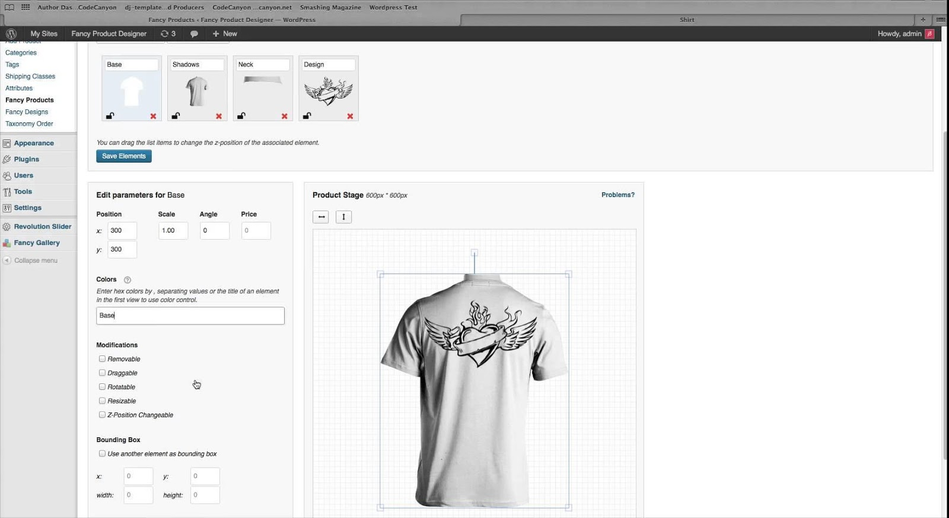
Task: Open the comments bubble in admin bar
Action: pyautogui.click(x=194, y=34)
